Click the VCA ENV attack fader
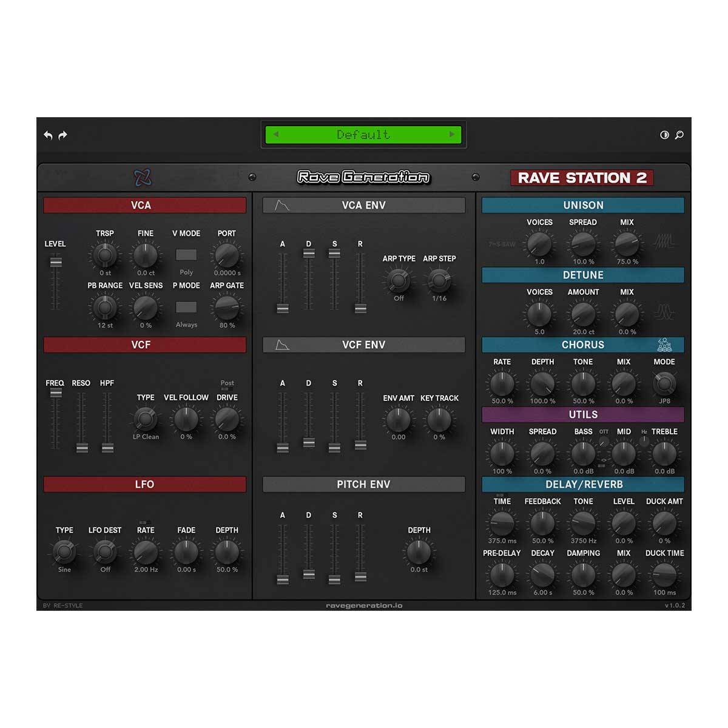The width and height of the screenshot is (728, 728). 283,308
